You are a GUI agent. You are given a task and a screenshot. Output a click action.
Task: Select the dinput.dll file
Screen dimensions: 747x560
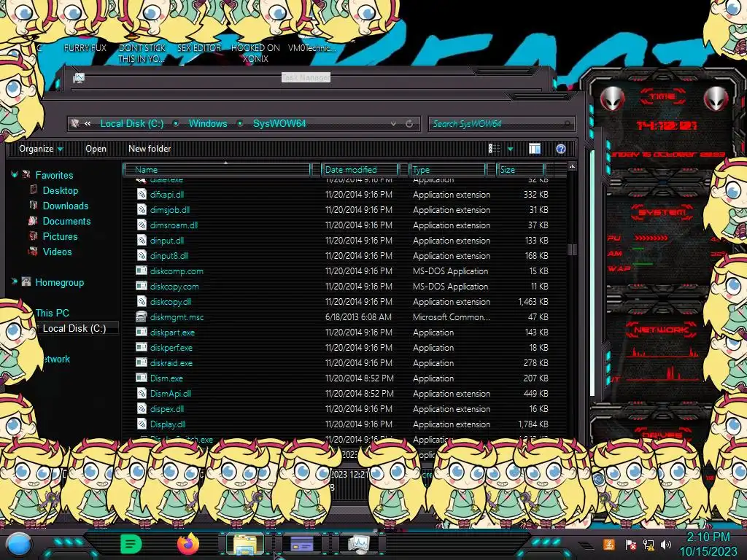[x=167, y=241]
